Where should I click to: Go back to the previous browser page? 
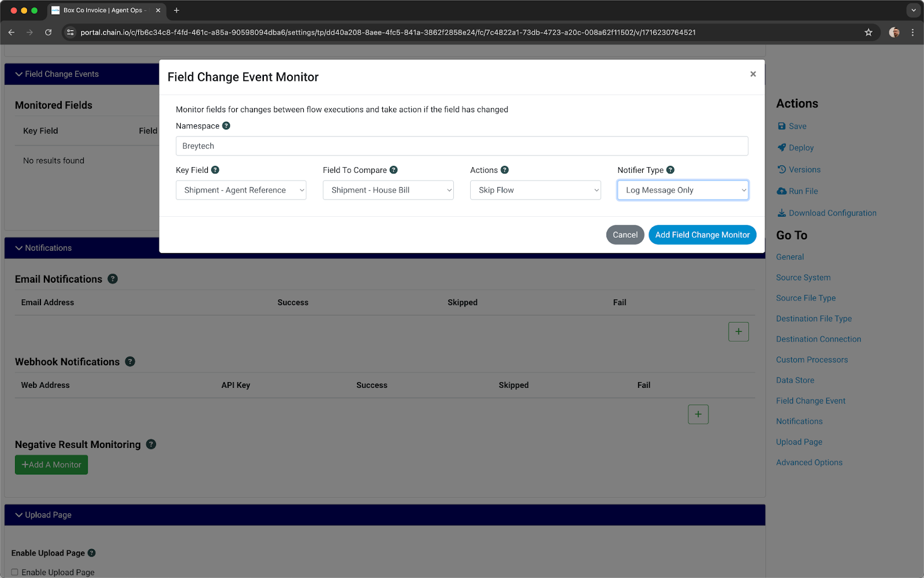tap(12, 32)
